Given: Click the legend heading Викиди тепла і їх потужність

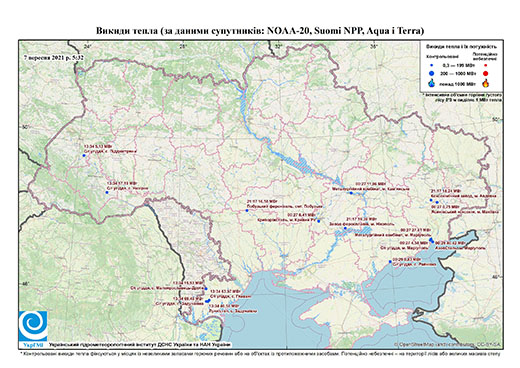Looking at the screenshot, I should [461, 47].
